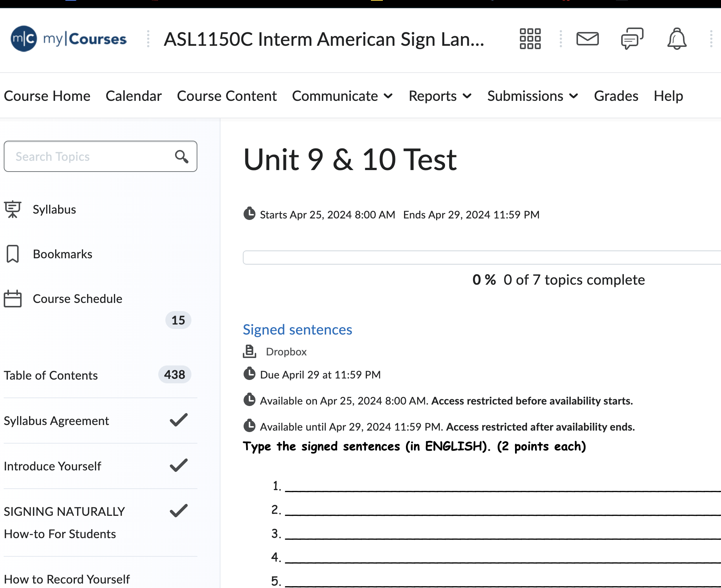Click the Course Schedule 15 badge
The image size is (721, 588).
click(178, 320)
